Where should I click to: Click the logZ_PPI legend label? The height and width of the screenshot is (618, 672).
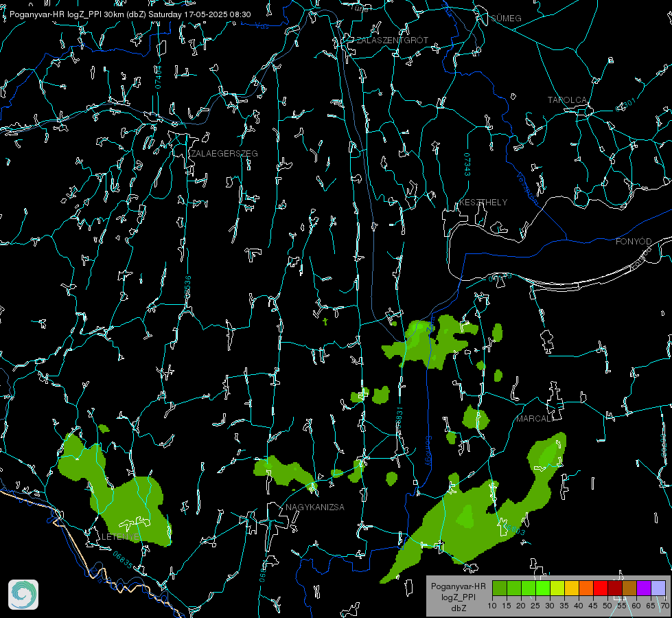click(459, 597)
